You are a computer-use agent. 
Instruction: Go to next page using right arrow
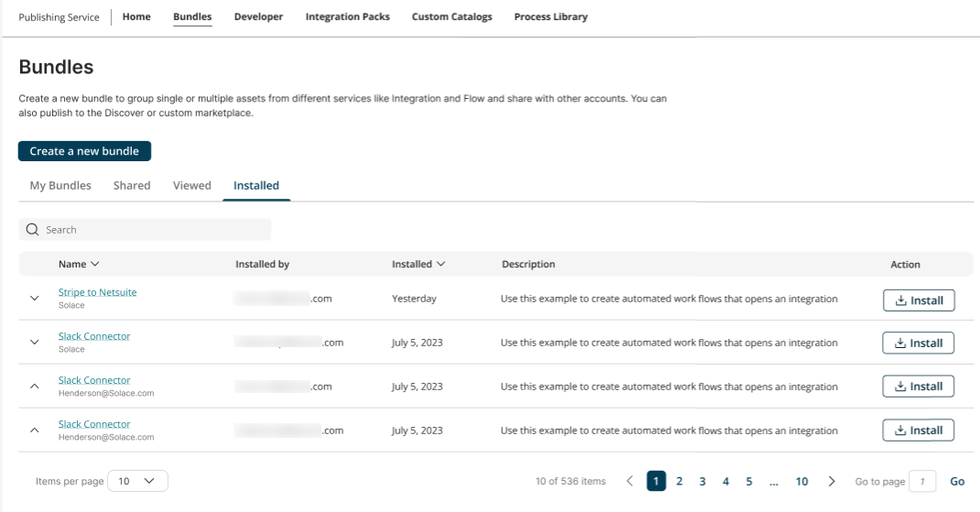[831, 482]
